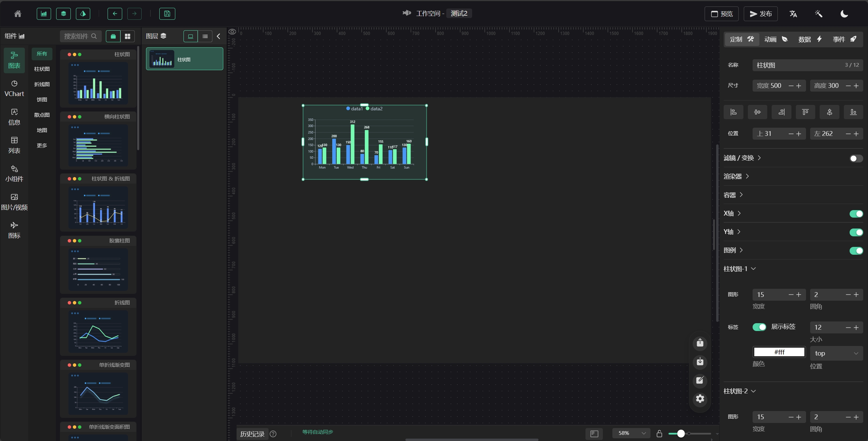This screenshot has width=868, height=441.
Task: Click the home icon in top bar
Action: 18,14
